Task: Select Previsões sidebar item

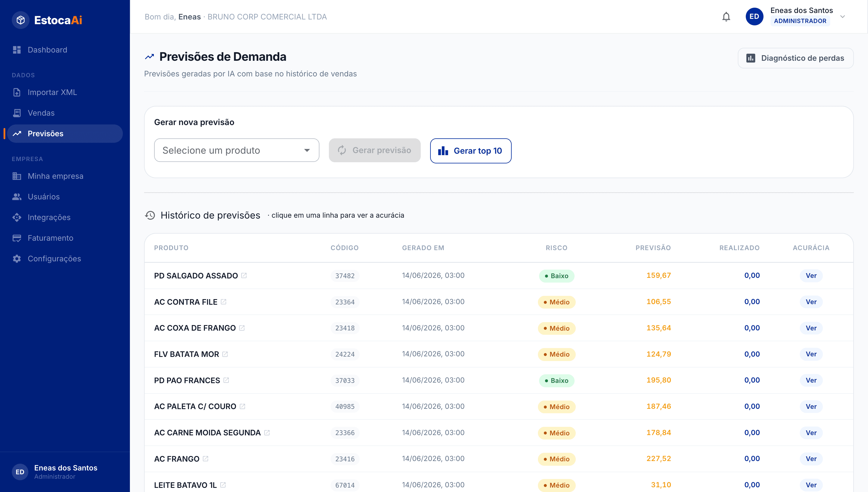Action: coord(65,134)
